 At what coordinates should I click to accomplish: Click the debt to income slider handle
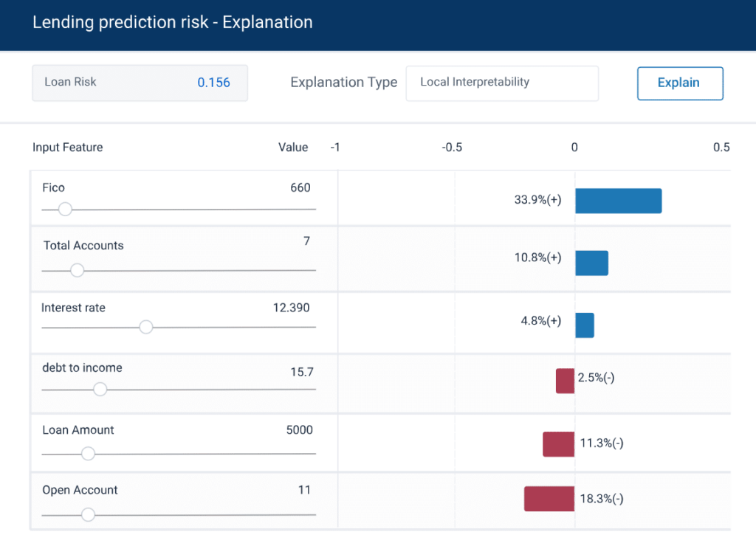click(x=100, y=389)
